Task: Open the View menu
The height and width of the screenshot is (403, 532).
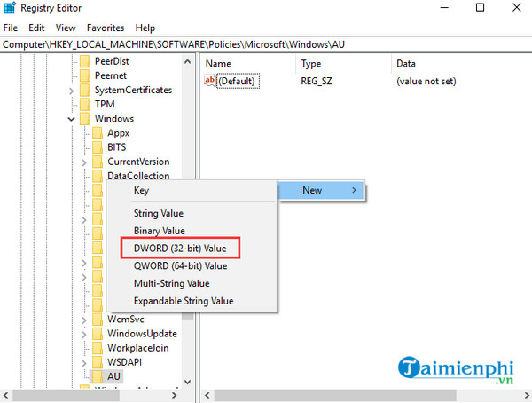Action: (66, 28)
